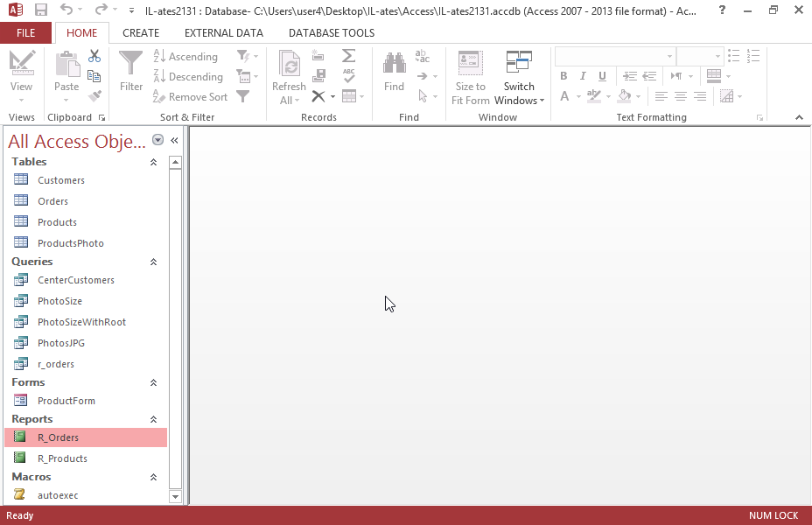Click the background fill color bucket
The width and height of the screenshot is (812, 525).
click(x=625, y=95)
